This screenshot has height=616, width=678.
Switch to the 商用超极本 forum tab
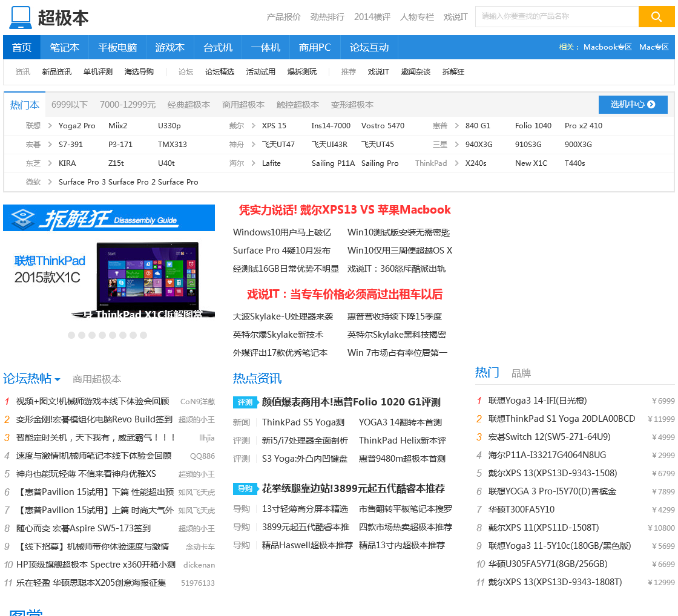tap(97, 379)
